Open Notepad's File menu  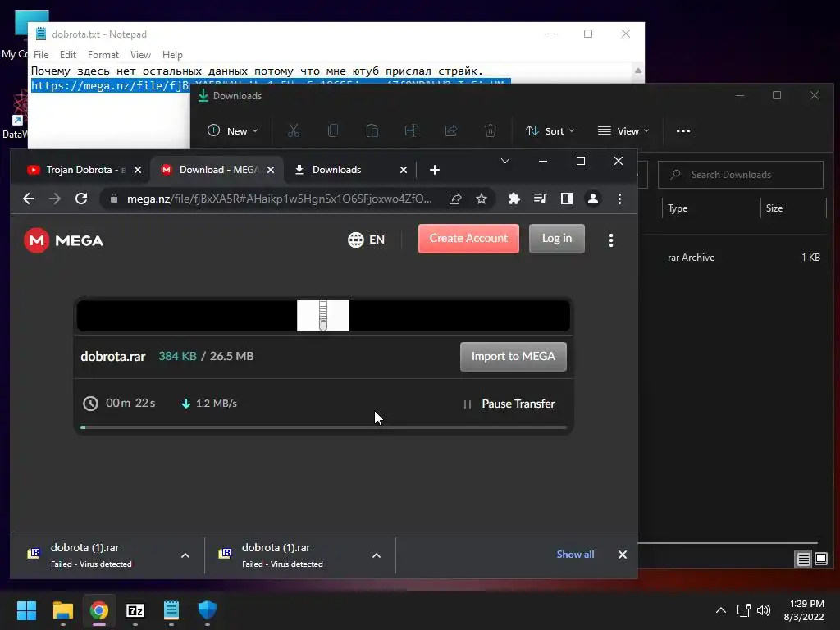point(41,55)
